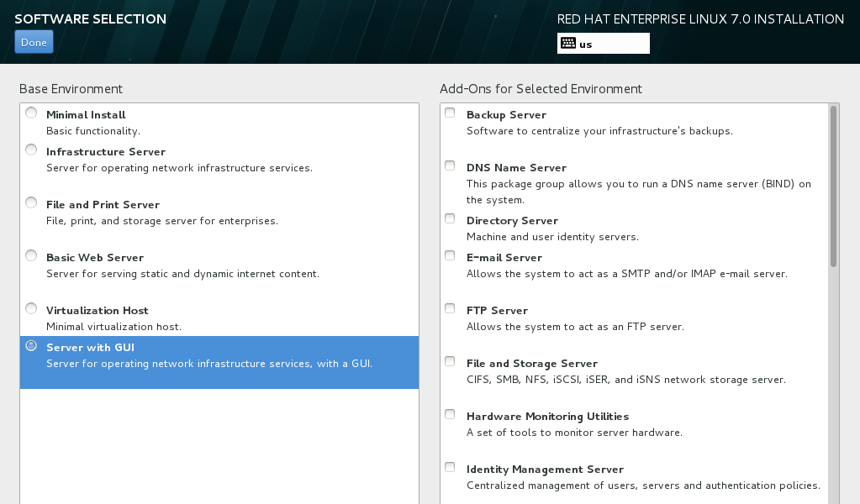The height and width of the screenshot is (504, 860).
Task: Select the Basic Web Server radio button
Action: click(x=31, y=256)
